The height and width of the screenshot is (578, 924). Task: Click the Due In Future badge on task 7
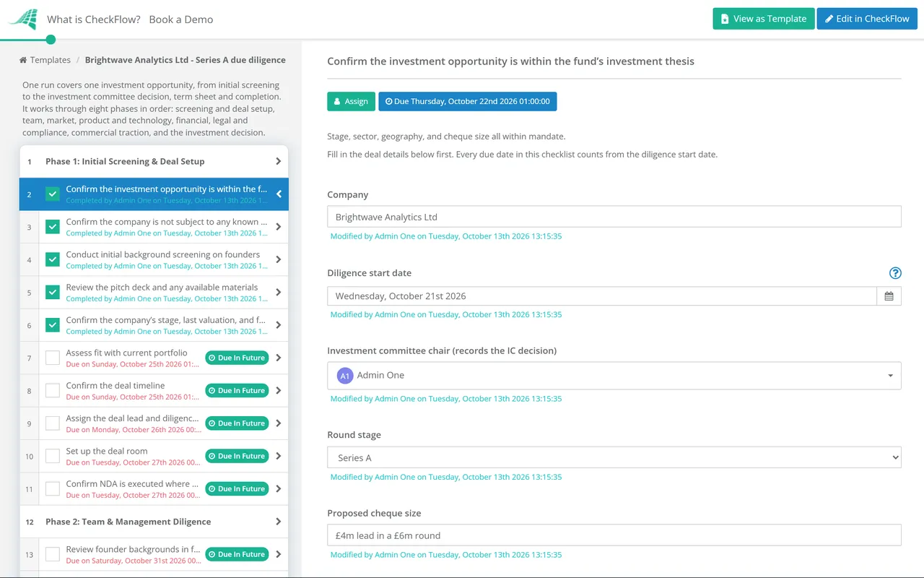click(237, 358)
